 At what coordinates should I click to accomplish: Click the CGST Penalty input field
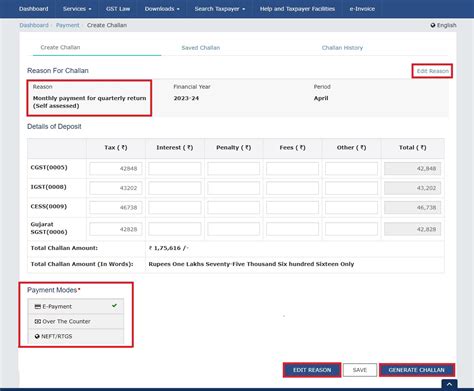233,169
